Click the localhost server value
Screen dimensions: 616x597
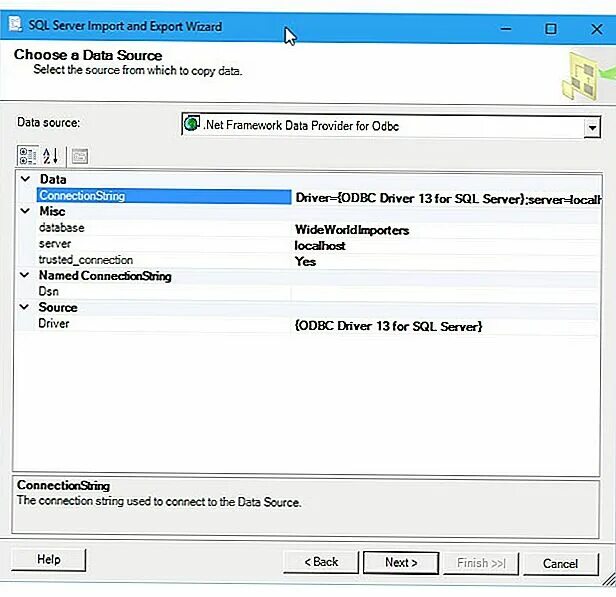tap(320, 246)
